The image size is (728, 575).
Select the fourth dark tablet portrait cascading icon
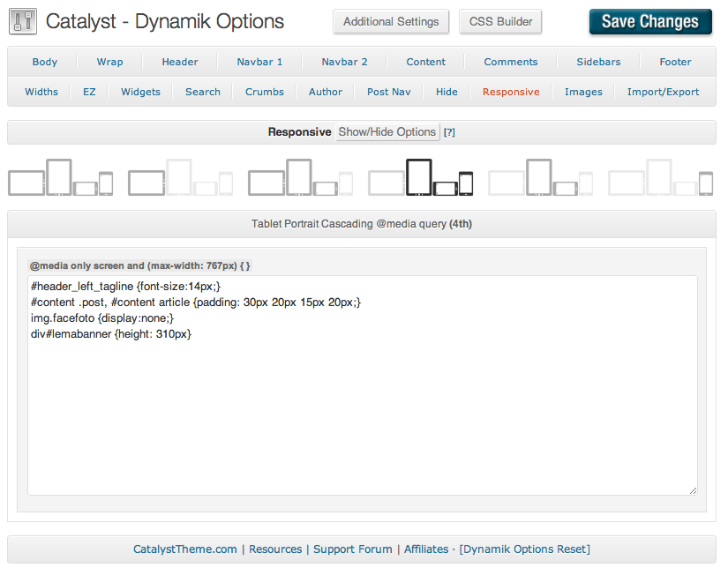(420, 177)
